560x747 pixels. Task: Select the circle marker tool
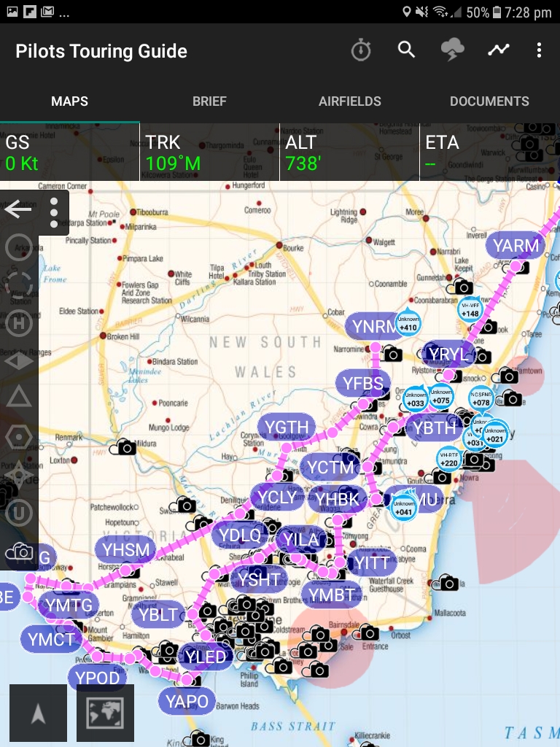pos(19,247)
